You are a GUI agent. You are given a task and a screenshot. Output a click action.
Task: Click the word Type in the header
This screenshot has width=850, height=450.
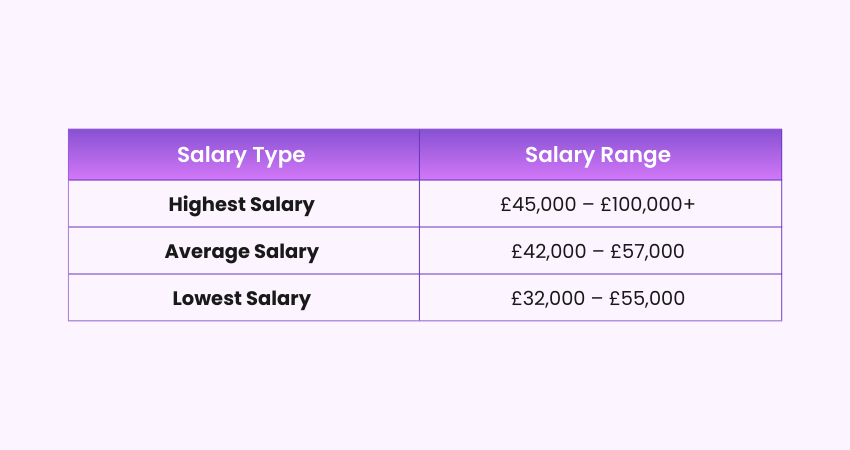click(x=279, y=155)
